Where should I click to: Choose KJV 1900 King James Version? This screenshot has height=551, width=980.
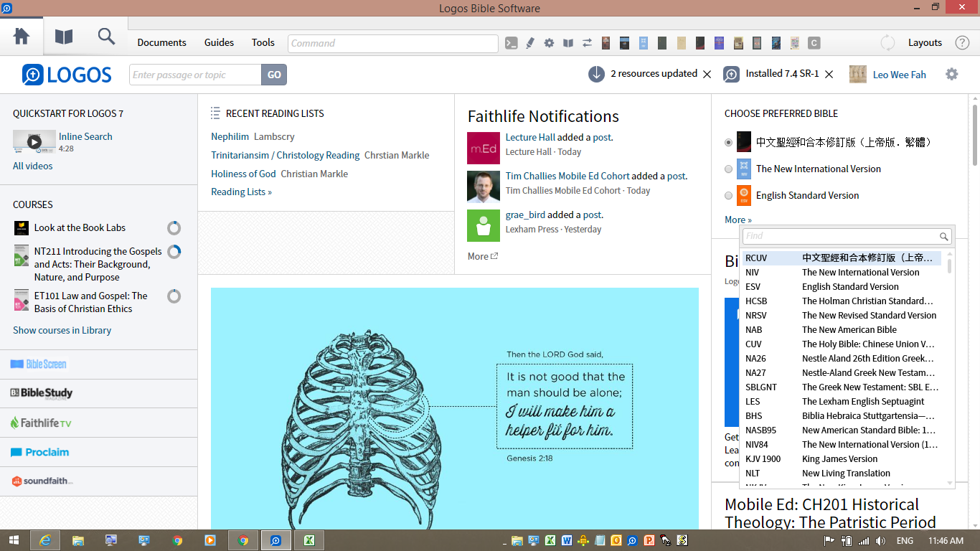pyautogui.click(x=841, y=458)
